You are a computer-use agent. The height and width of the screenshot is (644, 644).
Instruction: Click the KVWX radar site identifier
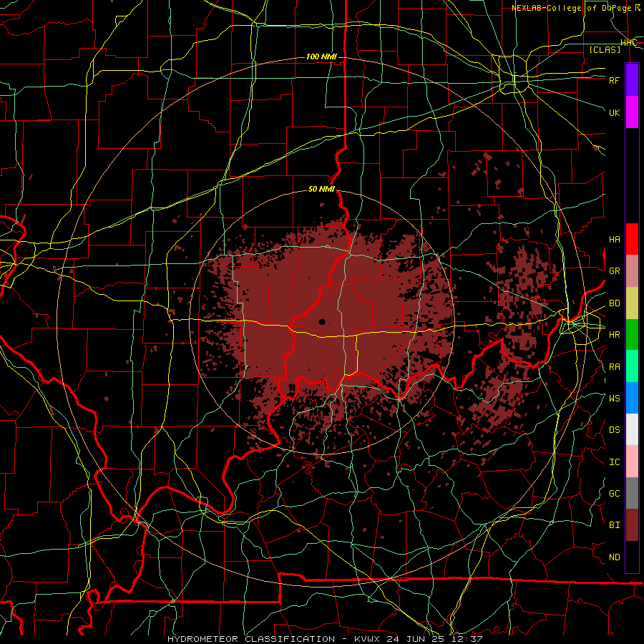click(x=368, y=639)
